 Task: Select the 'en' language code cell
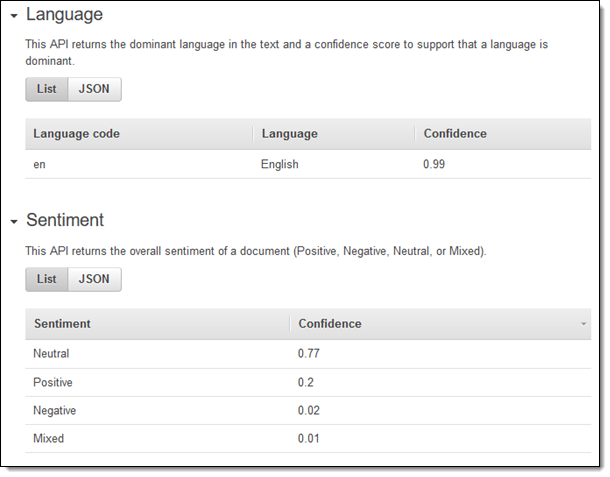click(40, 164)
